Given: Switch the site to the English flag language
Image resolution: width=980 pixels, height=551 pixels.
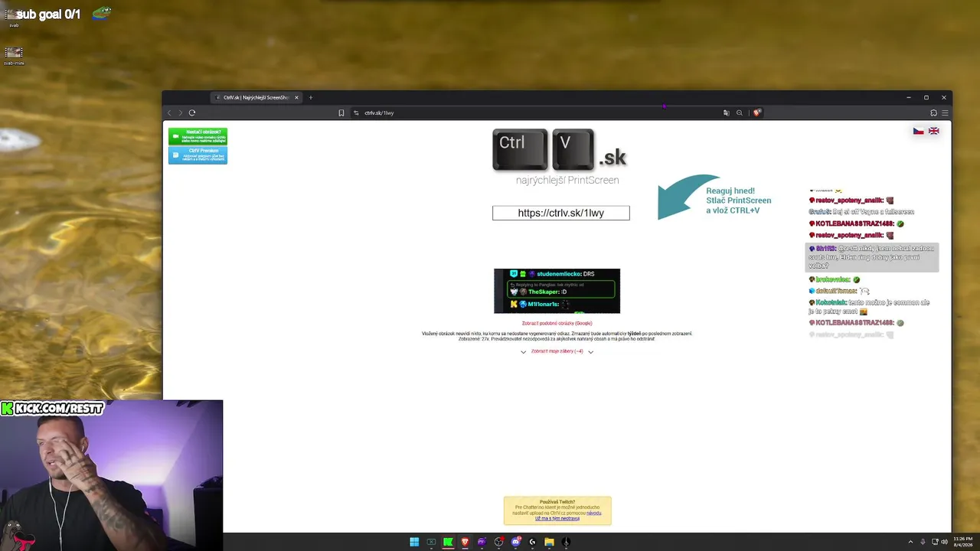Looking at the screenshot, I should (934, 131).
